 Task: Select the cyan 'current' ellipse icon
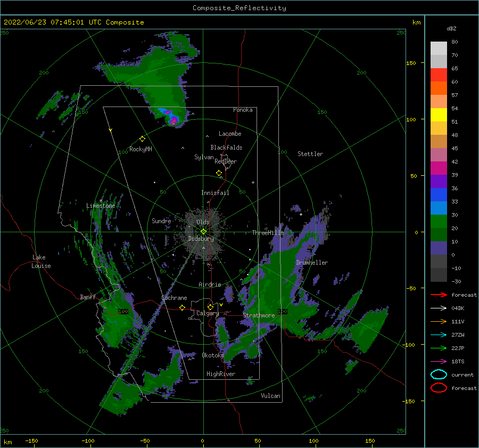pos(439,374)
